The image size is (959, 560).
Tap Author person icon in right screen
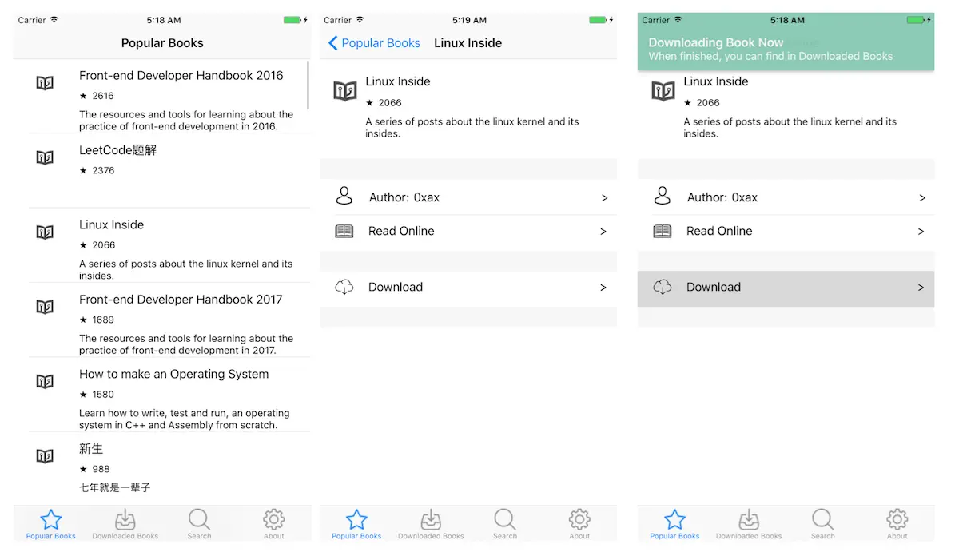point(663,197)
